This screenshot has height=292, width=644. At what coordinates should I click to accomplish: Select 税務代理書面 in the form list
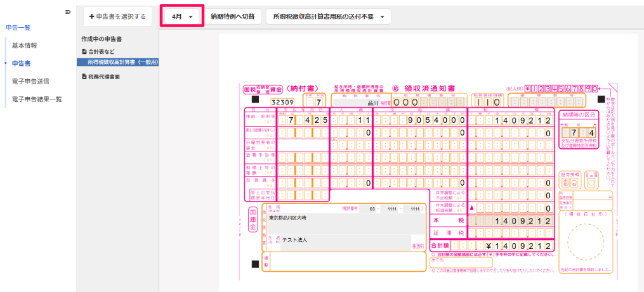click(104, 76)
